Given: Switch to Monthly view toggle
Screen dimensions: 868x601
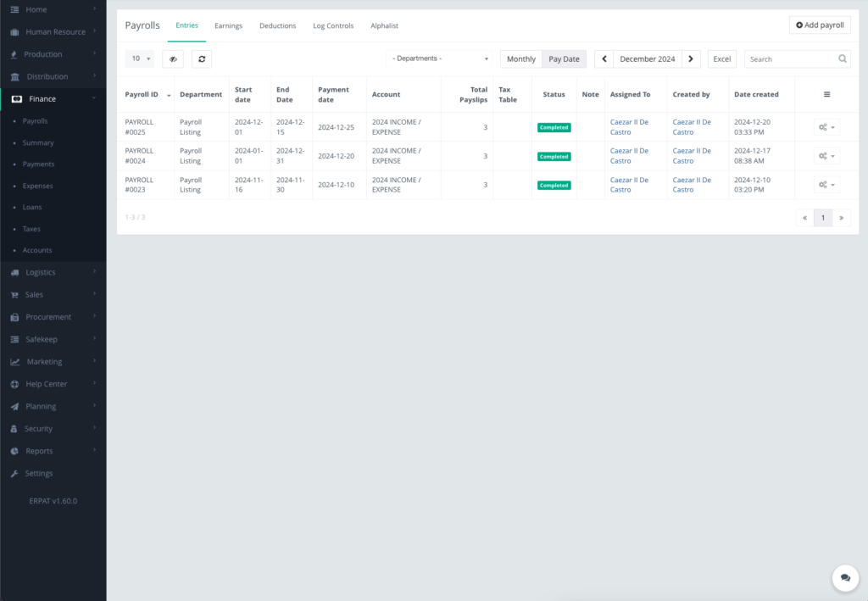Looking at the screenshot, I should click(520, 59).
